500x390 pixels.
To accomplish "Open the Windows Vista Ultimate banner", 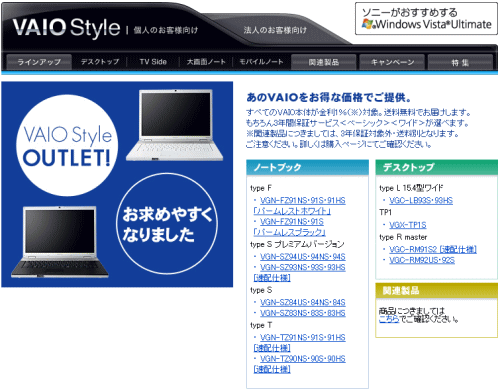I will coord(426,19).
